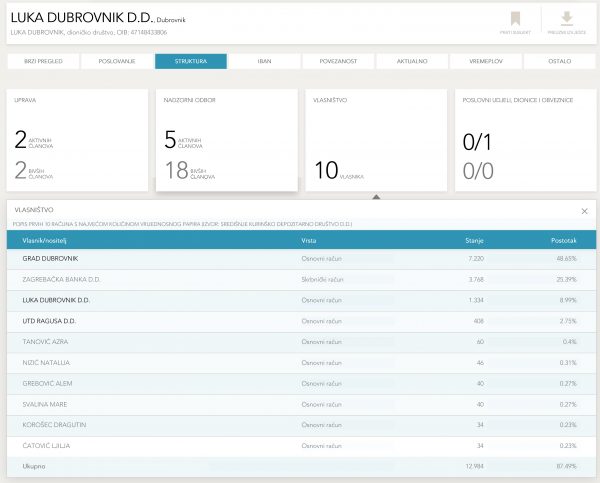Viewport: 600px width, 483px height.
Task: Click the download report icon
Action: click(567, 18)
